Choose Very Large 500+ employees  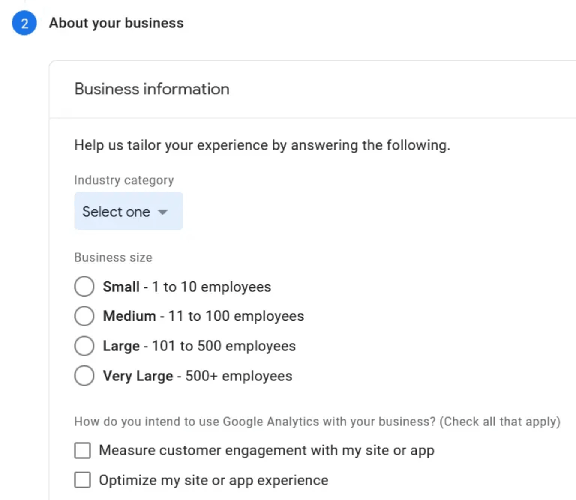(84, 376)
